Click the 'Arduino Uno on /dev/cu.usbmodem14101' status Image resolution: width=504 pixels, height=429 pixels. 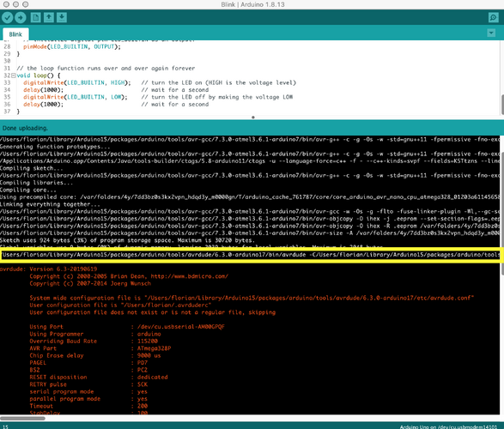448,426
